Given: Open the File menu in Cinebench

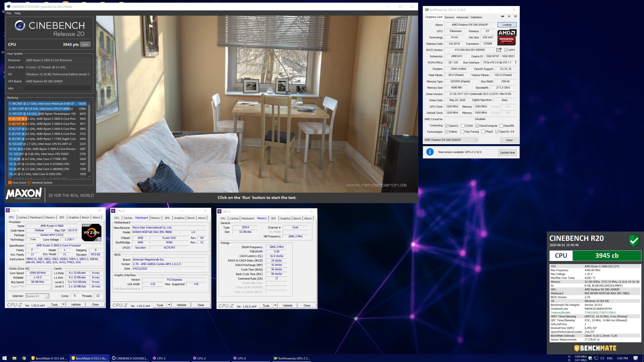Looking at the screenshot, I should tap(9, 13).
